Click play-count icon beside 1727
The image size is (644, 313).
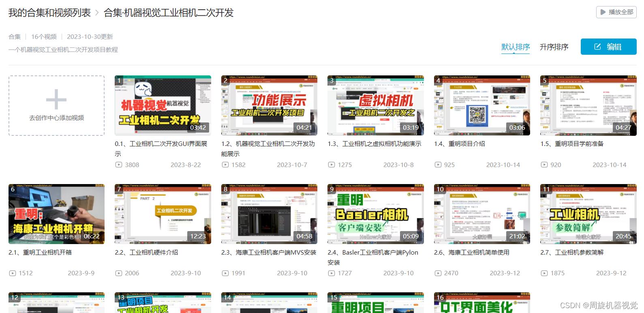point(332,273)
